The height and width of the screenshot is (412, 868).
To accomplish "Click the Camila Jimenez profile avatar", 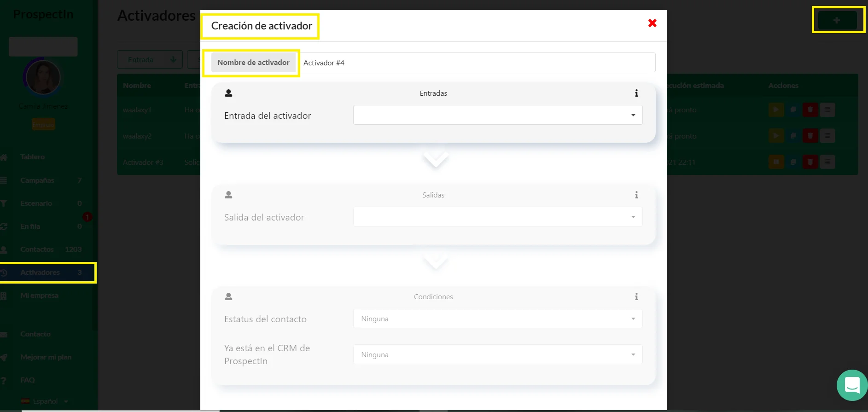I will (43, 77).
